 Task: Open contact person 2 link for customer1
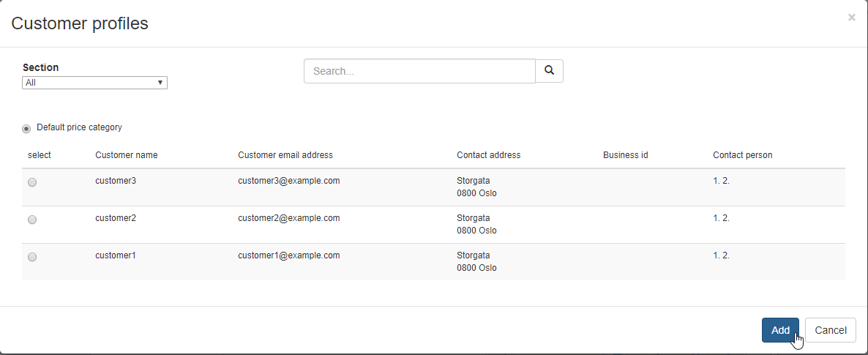click(x=725, y=255)
